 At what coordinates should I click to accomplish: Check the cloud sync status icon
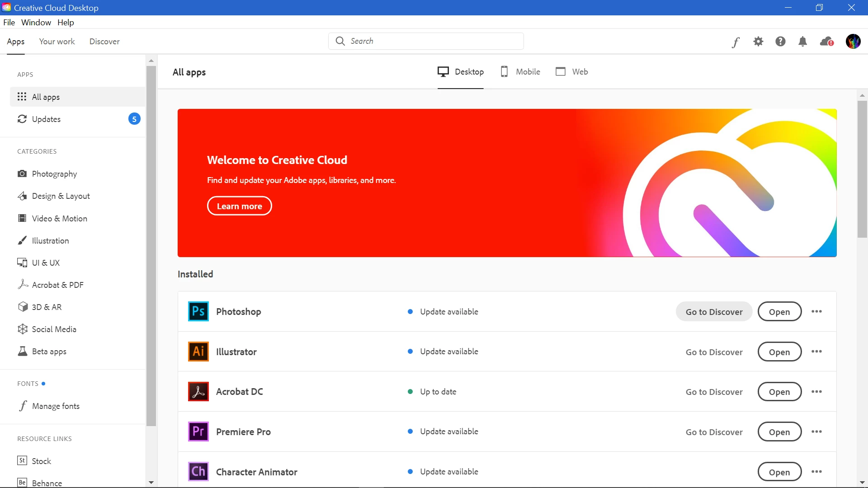826,42
